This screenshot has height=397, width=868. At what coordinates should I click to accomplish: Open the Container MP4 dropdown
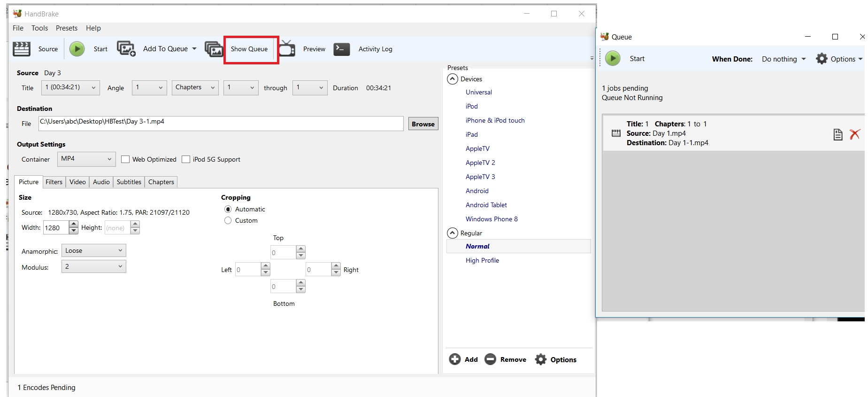click(x=86, y=159)
